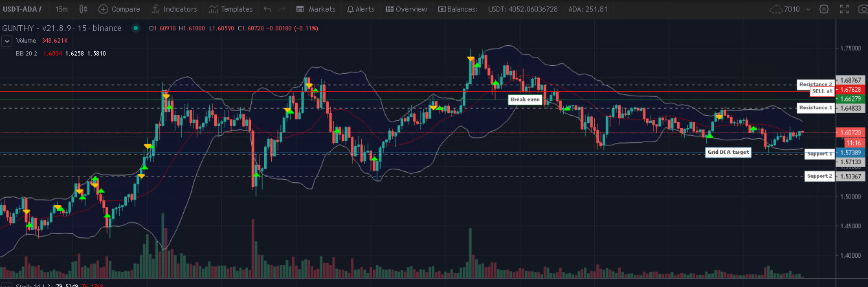
Task: Open the 7010 layout dropdown arrow
Action: [808, 10]
